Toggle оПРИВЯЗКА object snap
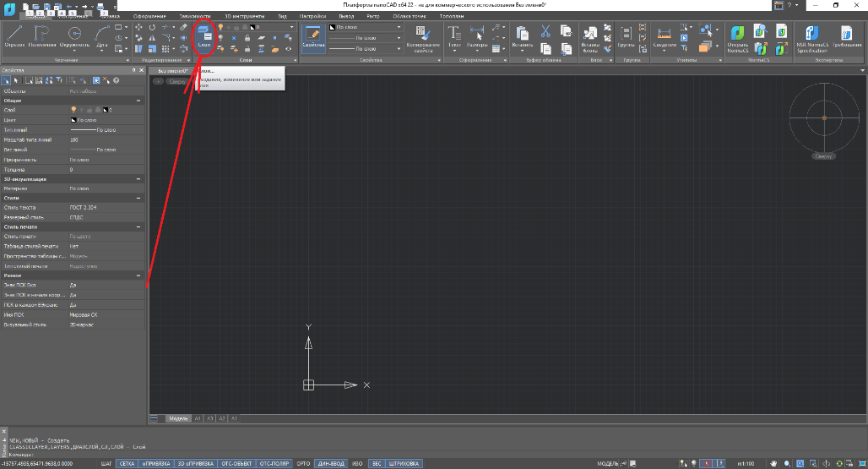Screen dimensions: 868x469 click(156, 463)
